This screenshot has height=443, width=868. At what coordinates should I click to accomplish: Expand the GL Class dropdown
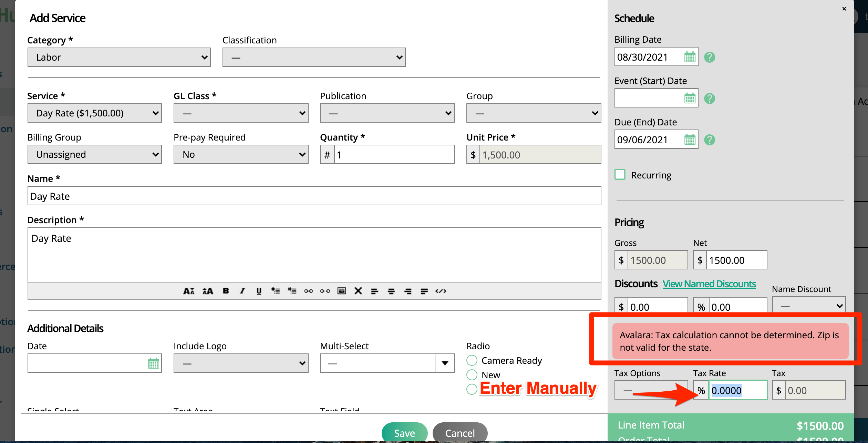pos(241,113)
